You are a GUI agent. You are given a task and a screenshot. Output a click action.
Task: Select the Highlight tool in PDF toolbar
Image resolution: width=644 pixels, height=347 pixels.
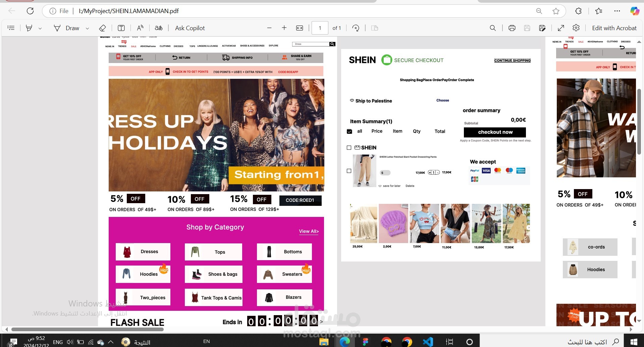pyautogui.click(x=29, y=28)
